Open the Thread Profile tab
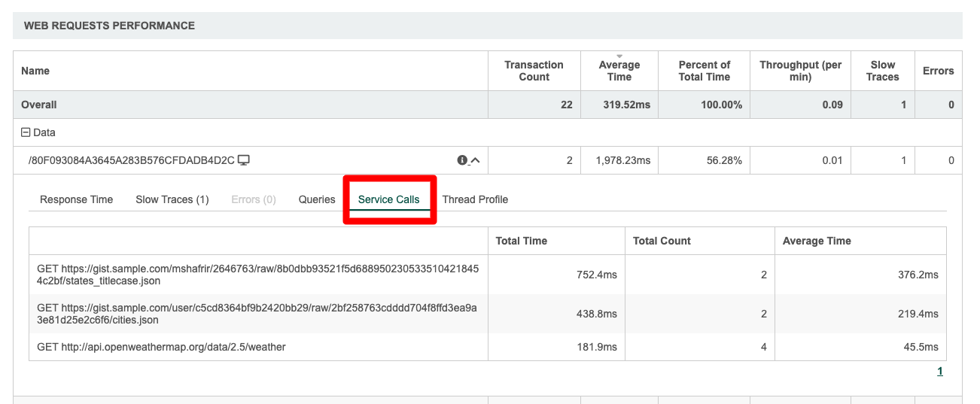The width and height of the screenshot is (980, 404). coord(475,199)
